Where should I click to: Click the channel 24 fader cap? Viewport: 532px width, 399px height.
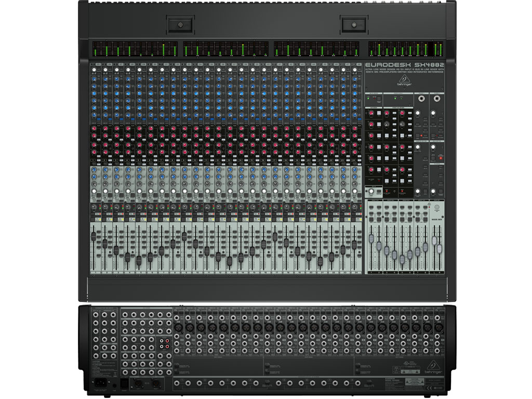click(355, 244)
